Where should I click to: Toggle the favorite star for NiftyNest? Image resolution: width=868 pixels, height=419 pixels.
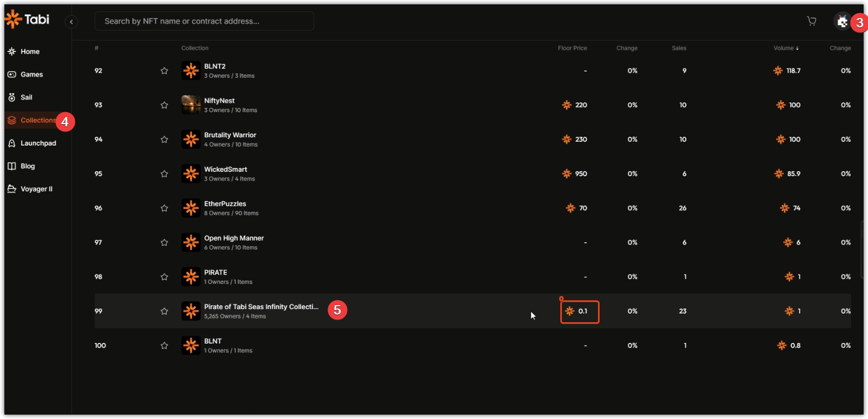click(x=164, y=105)
